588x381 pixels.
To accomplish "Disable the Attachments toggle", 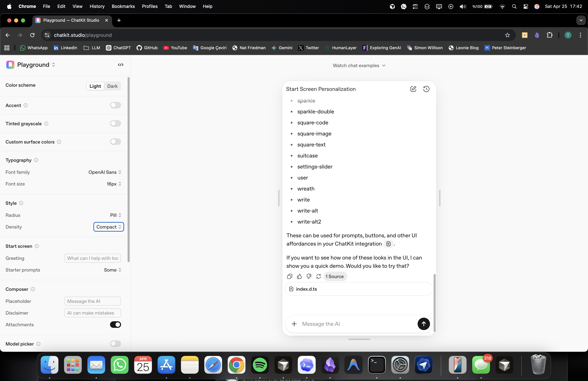I will pyautogui.click(x=115, y=325).
